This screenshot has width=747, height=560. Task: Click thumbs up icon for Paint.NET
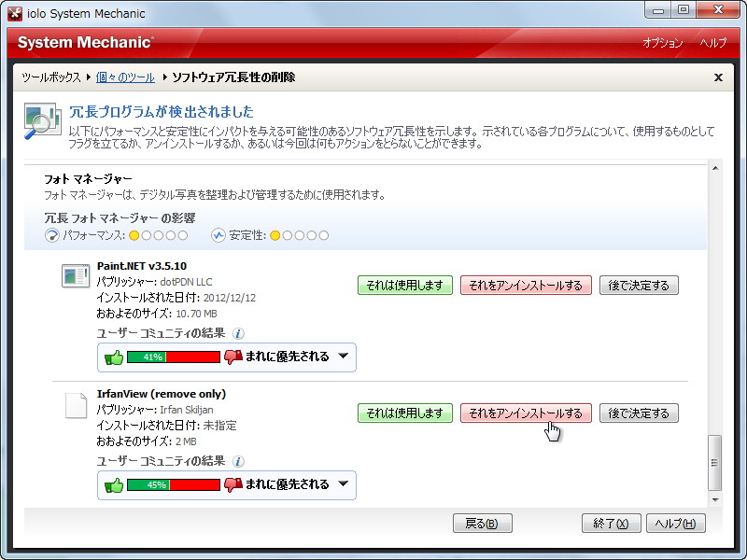[114, 357]
